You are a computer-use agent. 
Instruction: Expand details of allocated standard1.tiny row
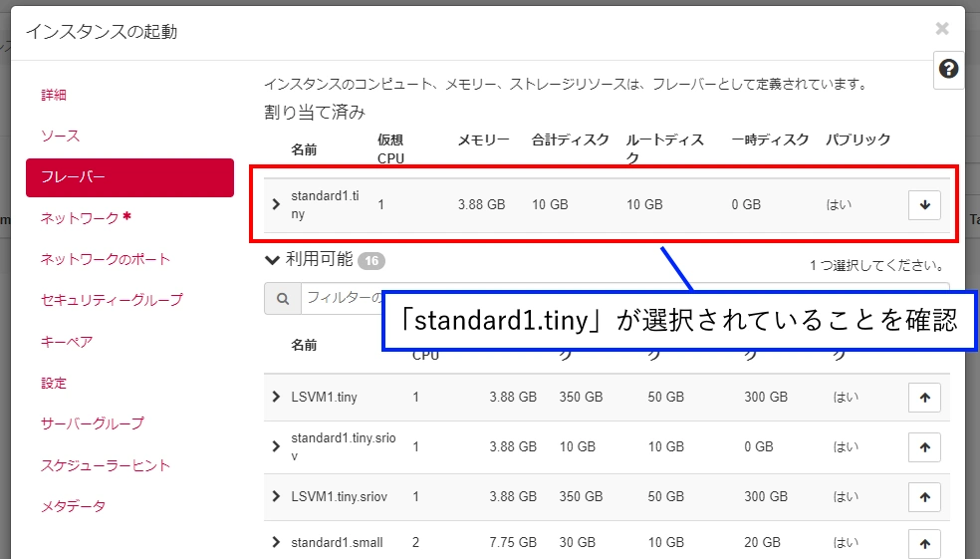pos(276,204)
